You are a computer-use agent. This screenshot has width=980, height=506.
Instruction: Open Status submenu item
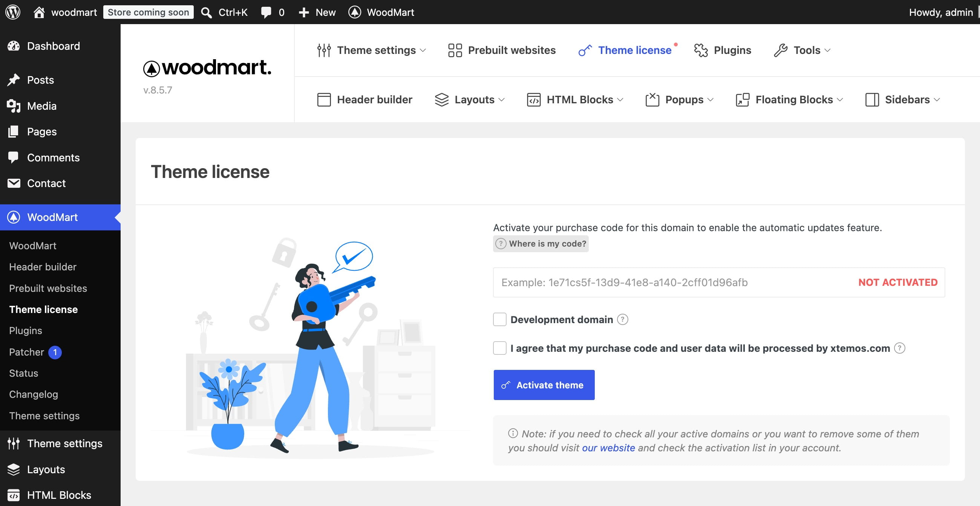(24, 373)
